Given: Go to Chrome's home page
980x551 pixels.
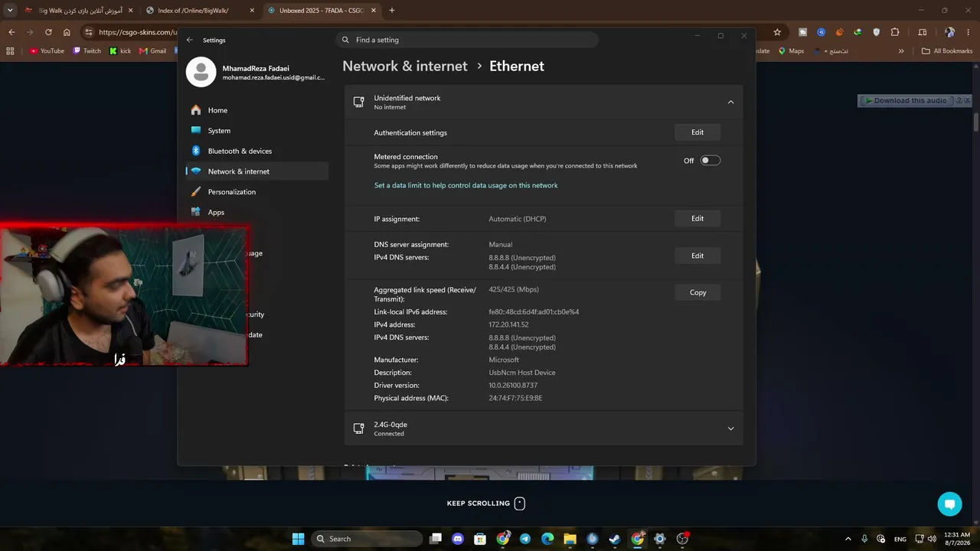Looking at the screenshot, I should click(67, 32).
